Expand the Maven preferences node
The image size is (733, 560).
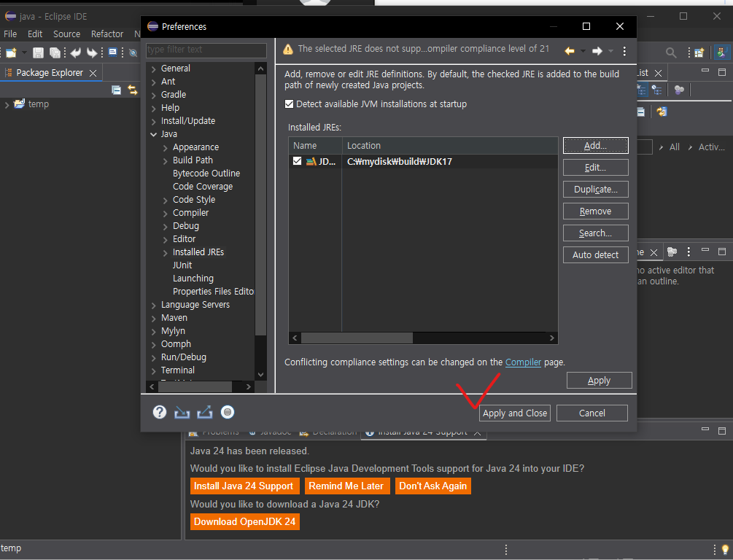click(154, 318)
